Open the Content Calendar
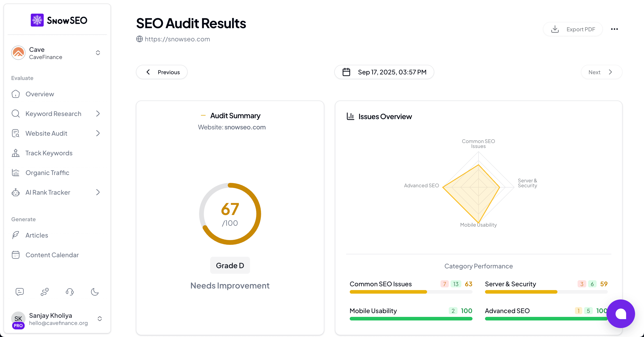This screenshot has width=644, height=337. pos(52,255)
